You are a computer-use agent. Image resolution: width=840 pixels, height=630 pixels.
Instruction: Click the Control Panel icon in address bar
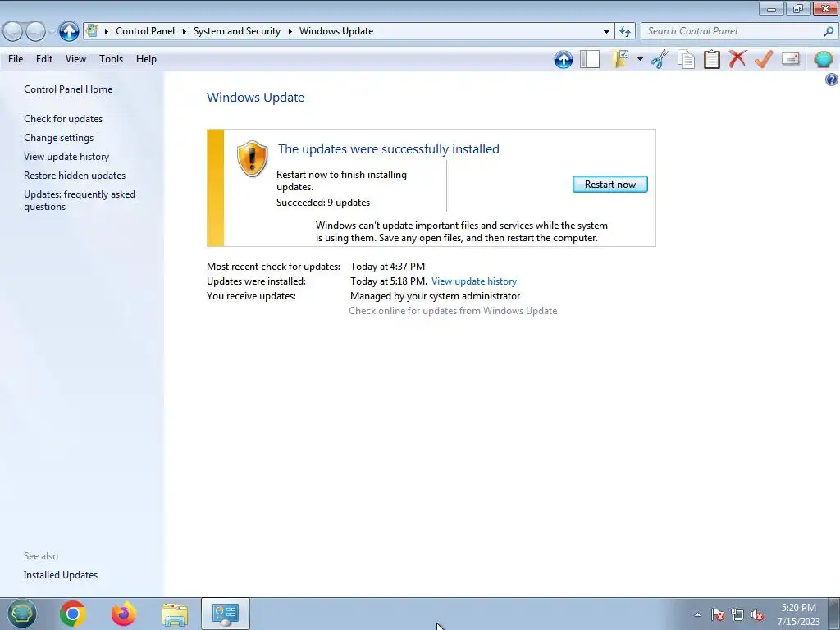click(x=92, y=30)
